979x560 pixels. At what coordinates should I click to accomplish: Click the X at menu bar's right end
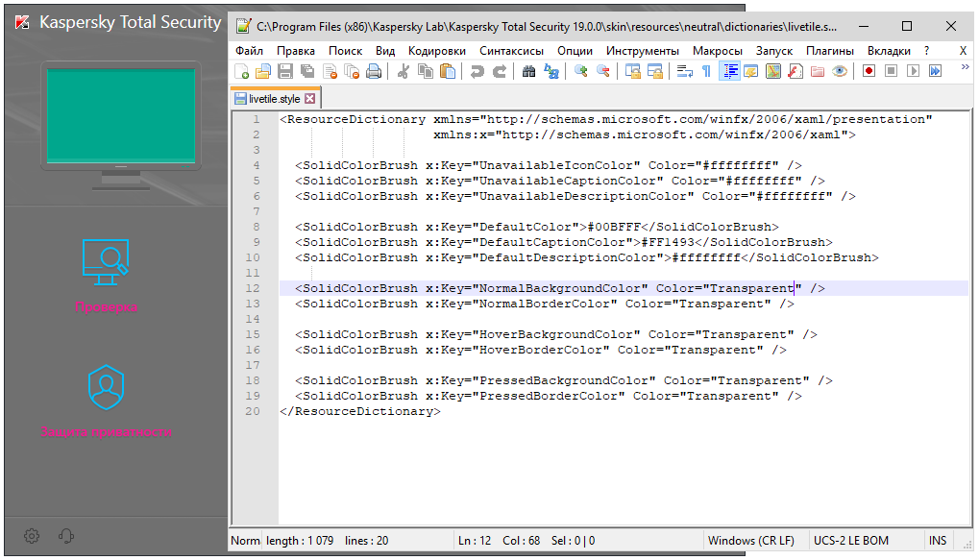(x=963, y=51)
